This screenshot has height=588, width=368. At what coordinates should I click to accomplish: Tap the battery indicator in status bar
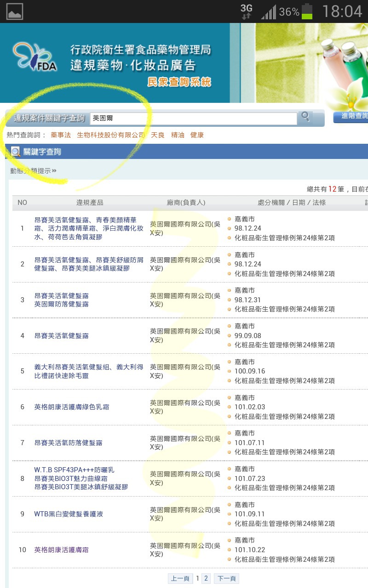[307, 11]
